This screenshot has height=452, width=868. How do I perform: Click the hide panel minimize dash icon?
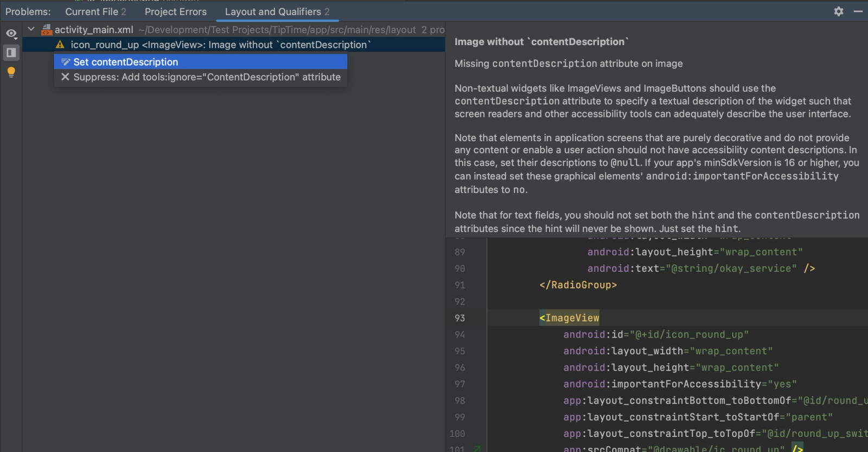tap(858, 11)
